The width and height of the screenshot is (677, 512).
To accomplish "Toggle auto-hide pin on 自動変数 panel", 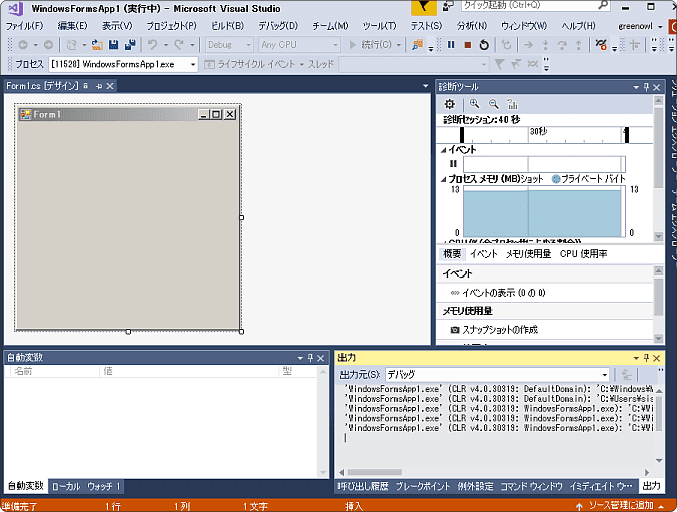I will (310, 358).
